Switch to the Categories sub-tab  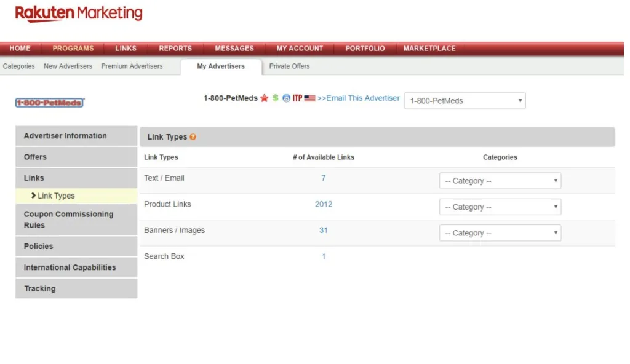(19, 66)
